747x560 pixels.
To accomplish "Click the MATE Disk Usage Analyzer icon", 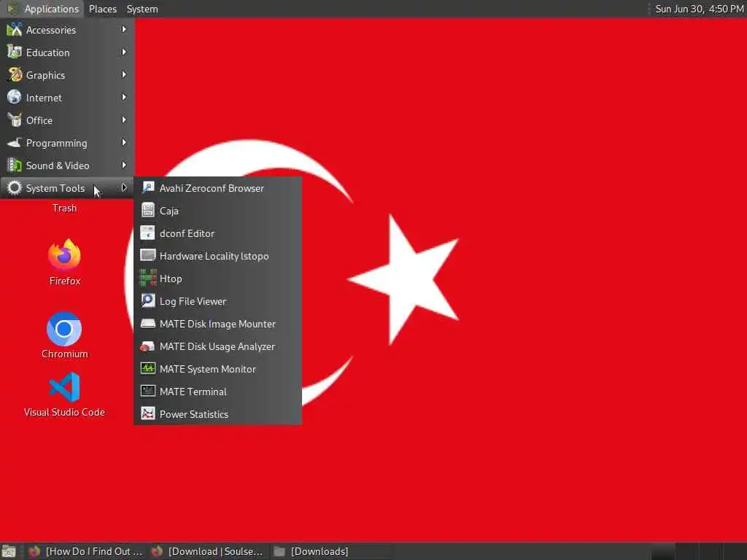I will click(147, 346).
